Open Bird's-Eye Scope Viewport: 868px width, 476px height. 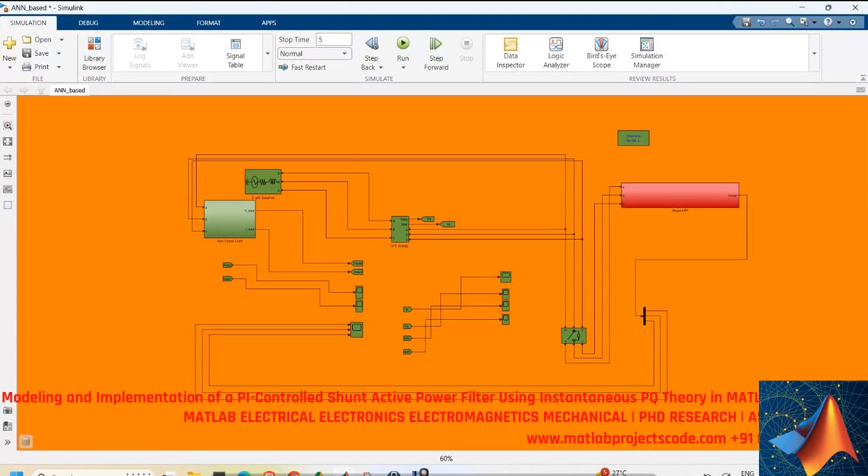point(600,53)
